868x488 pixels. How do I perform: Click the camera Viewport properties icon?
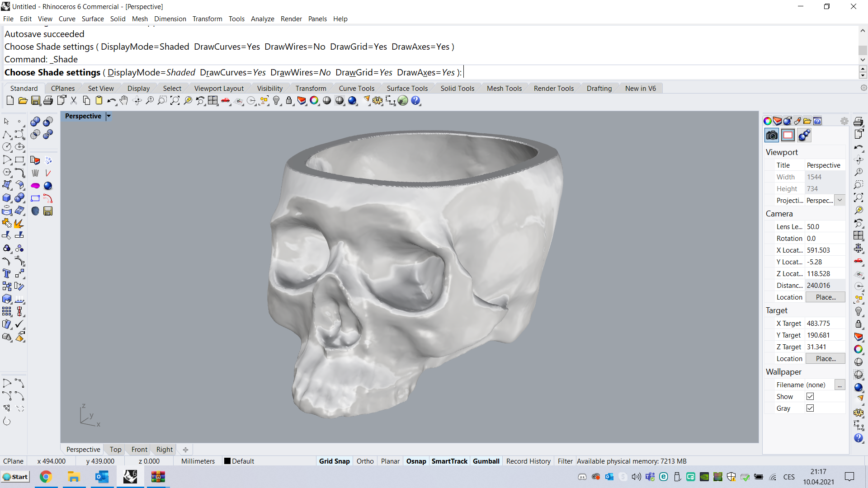772,135
